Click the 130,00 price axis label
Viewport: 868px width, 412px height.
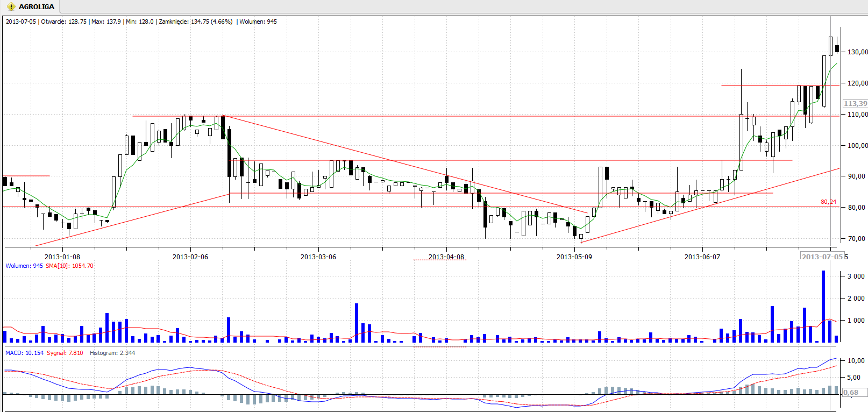coord(857,52)
